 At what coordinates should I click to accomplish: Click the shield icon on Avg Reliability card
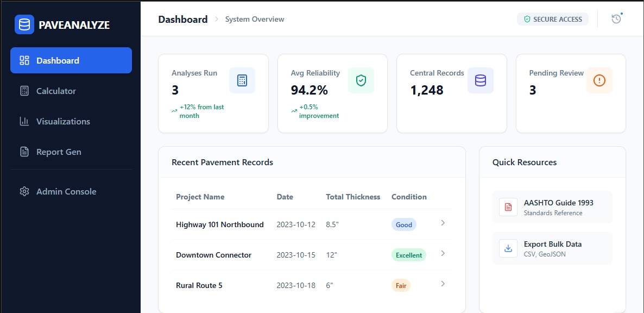(361, 80)
